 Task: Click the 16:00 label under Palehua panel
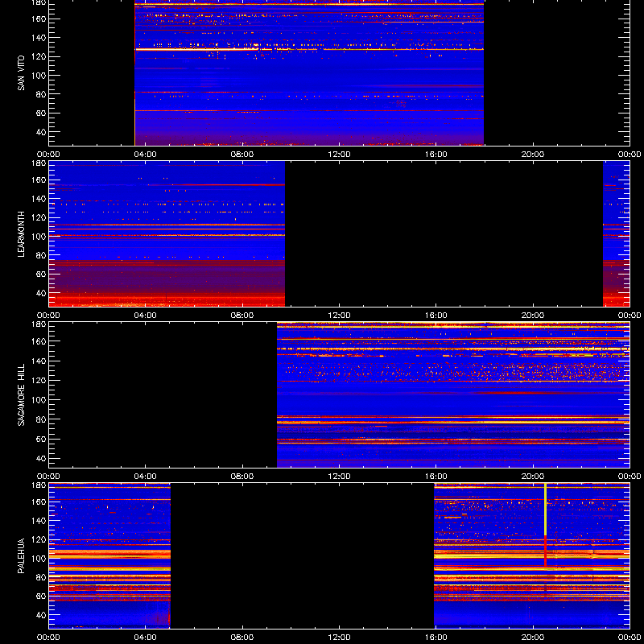436,638
